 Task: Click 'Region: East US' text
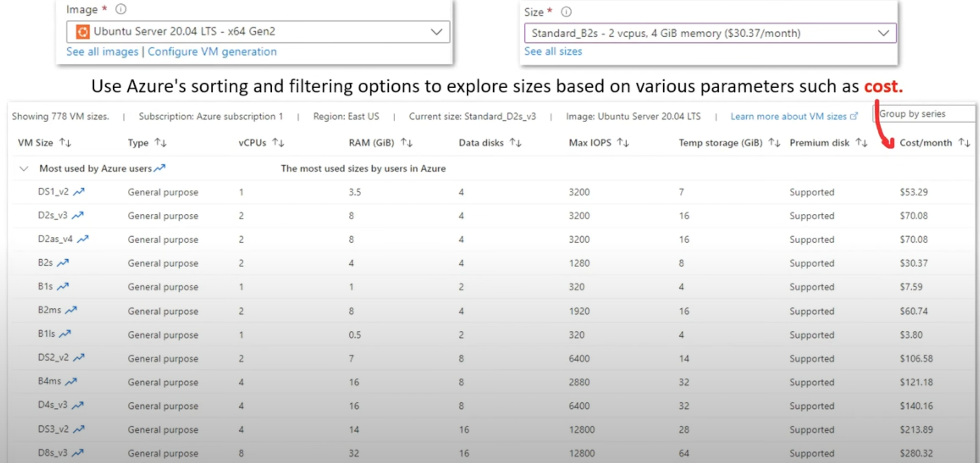tap(346, 117)
